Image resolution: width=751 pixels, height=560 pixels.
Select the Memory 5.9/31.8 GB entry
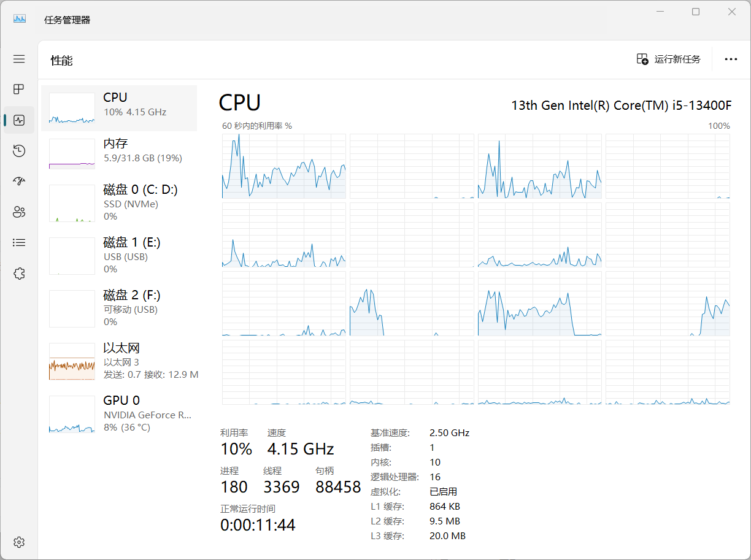(120, 152)
